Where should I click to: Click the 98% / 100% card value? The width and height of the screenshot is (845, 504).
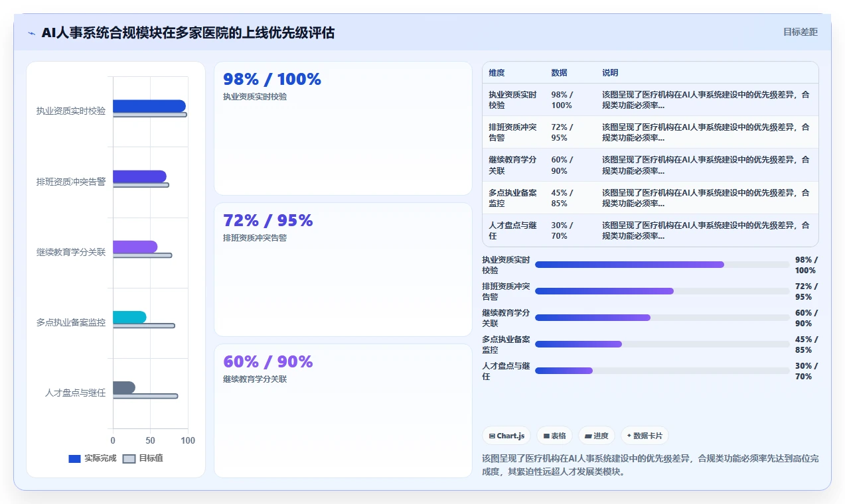pos(272,80)
